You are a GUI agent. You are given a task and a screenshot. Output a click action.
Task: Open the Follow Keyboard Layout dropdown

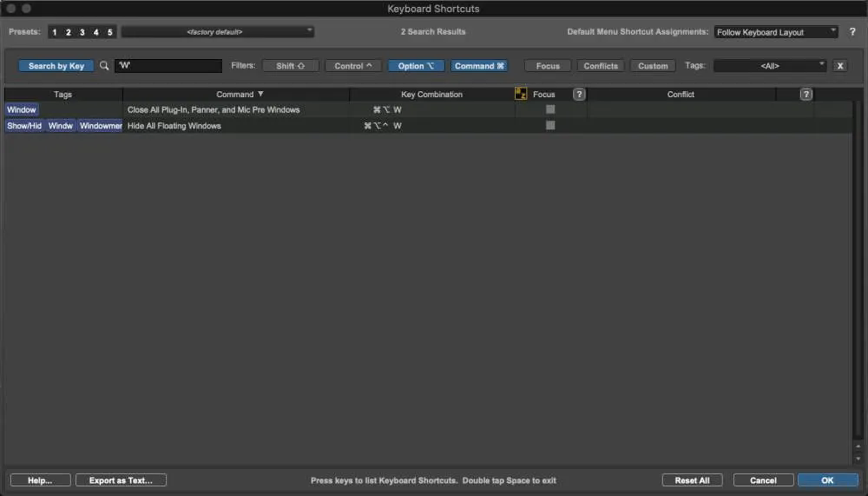[x=775, y=32]
